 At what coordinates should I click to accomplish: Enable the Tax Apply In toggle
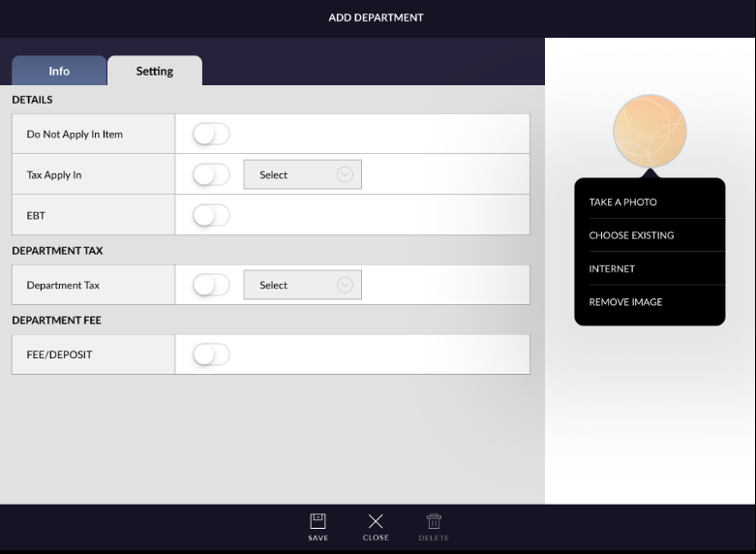pyautogui.click(x=211, y=175)
